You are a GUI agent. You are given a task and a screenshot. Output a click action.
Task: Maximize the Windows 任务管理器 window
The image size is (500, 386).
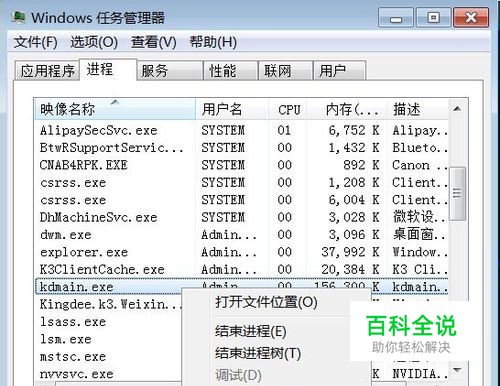433,18
